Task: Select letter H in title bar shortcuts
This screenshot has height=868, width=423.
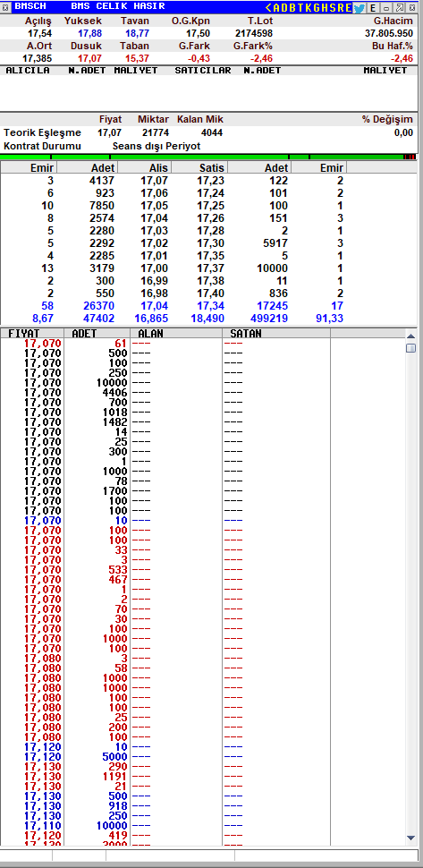Action: coord(325,8)
